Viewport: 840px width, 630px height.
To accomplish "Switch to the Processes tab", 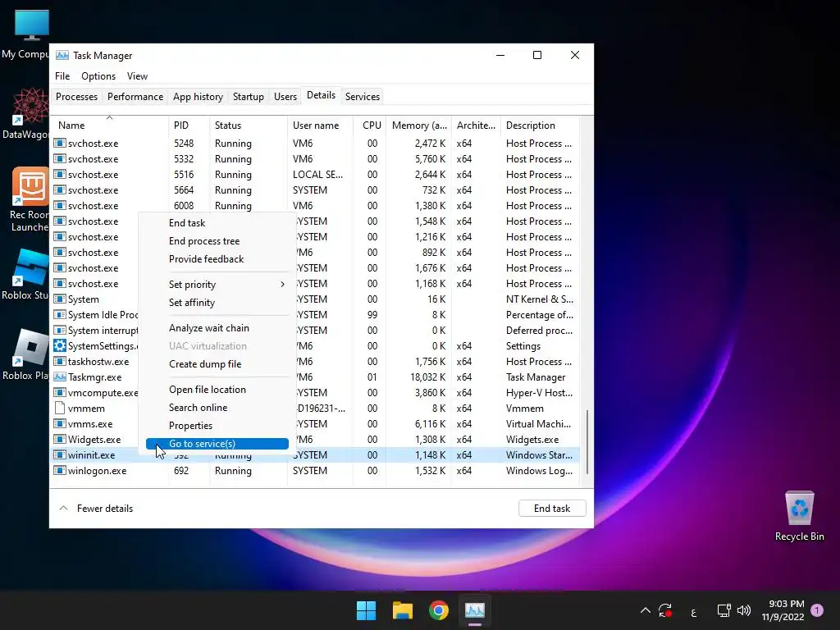I will point(76,97).
